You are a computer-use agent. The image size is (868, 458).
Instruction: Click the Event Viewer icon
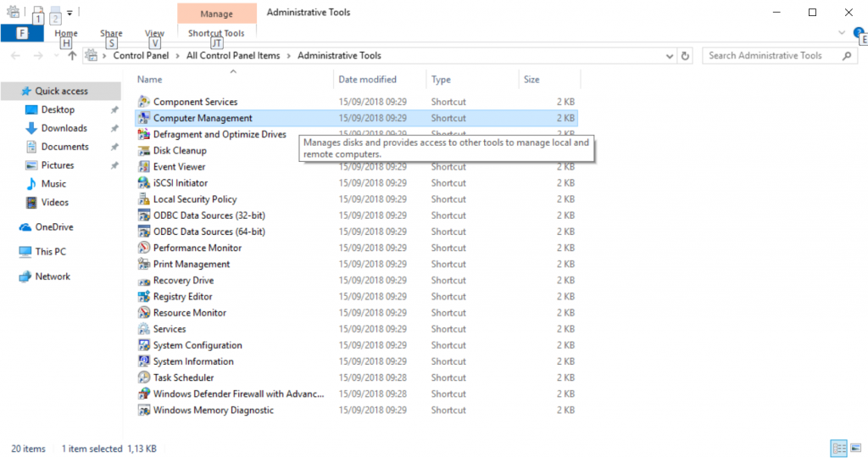144,167
